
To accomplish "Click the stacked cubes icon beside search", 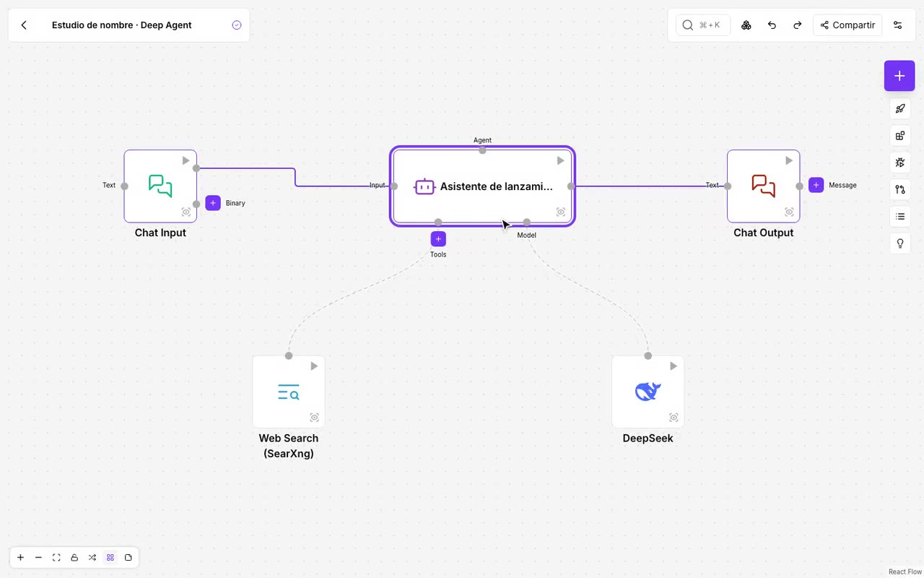I will point(746,25).
